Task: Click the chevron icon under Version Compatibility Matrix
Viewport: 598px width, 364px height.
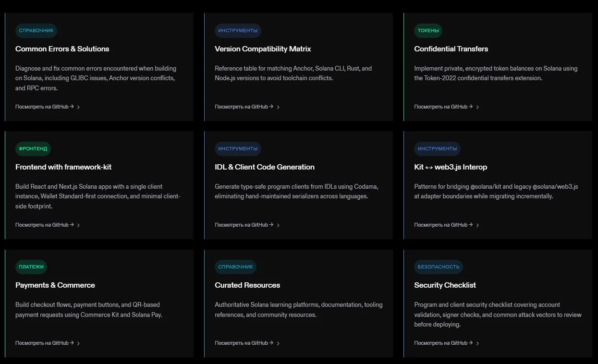Action: tap(278, 107)
